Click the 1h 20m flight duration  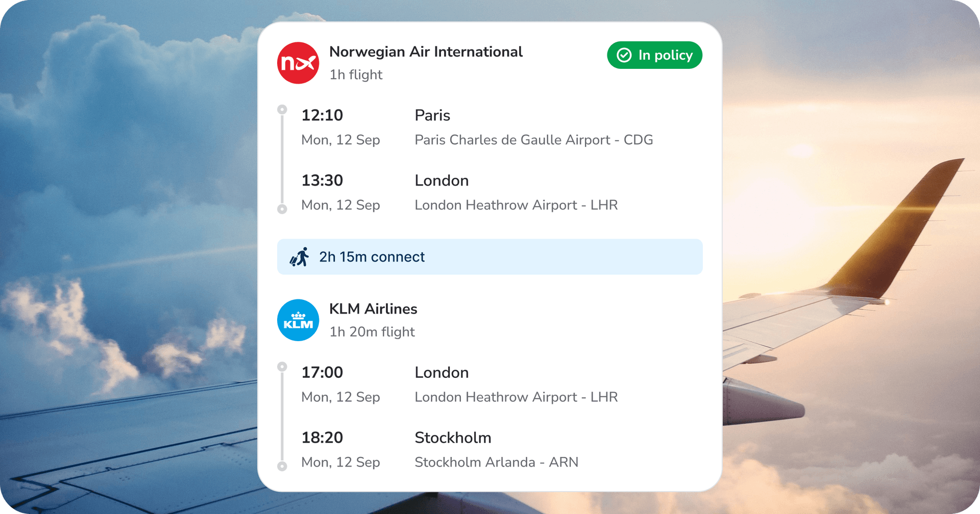[x=372, y=332]
